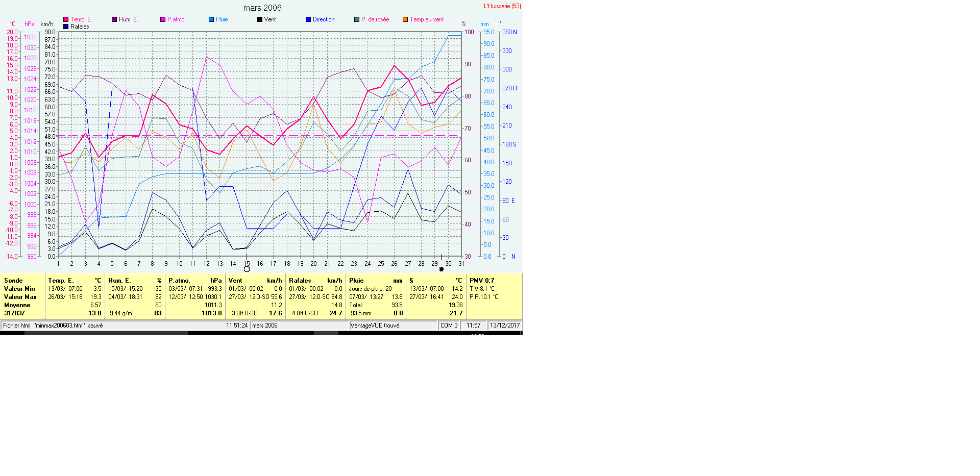The width and height of the screenshot is (980, 476).
Task: Click the maximum pressure value '1030.1'
Action: point(213,297)
